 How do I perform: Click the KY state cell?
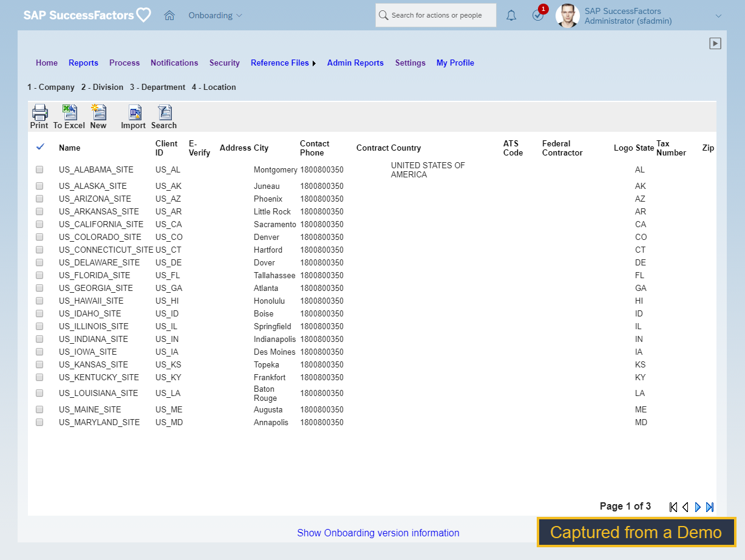tap(641, 377)
